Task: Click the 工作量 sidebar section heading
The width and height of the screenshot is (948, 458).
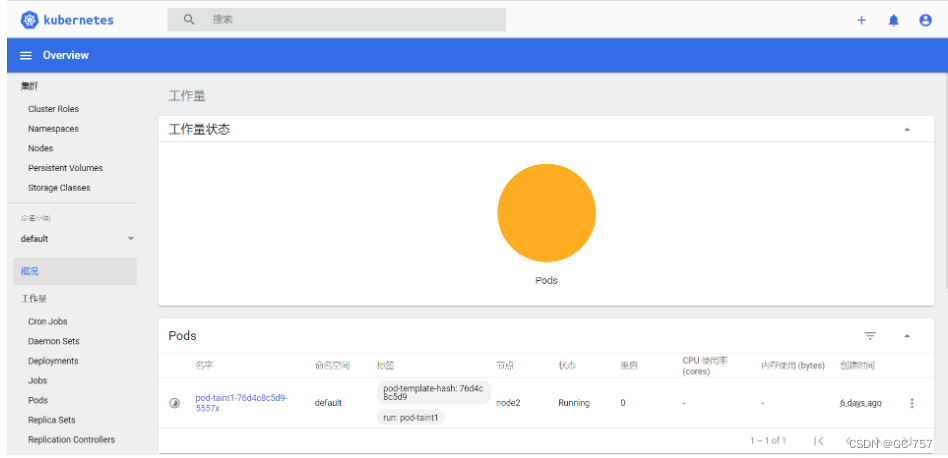Action: pyautogui.click(x=34, y=299)
